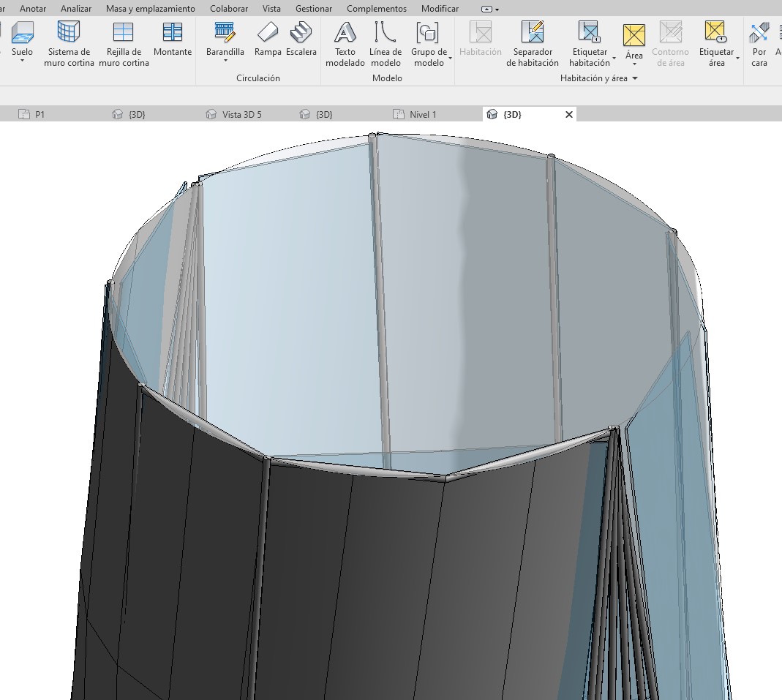This screenshot has width=782, height=700.
Task: Switch to the Vista 3D 5 view tab
Action: (241, 114)
